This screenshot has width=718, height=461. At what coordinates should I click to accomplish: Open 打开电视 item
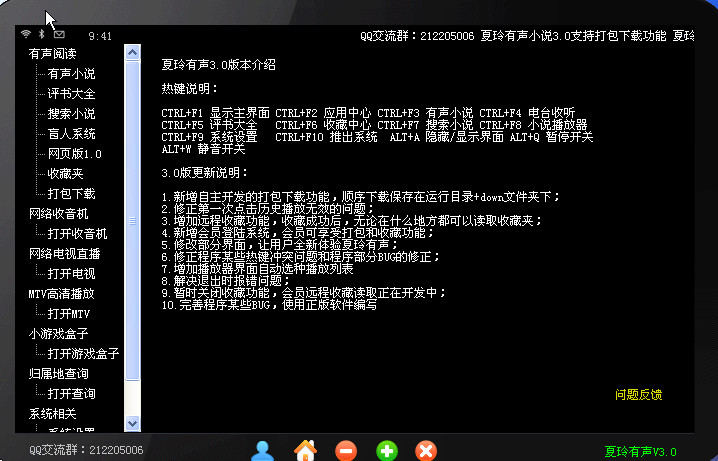(71, 274)
